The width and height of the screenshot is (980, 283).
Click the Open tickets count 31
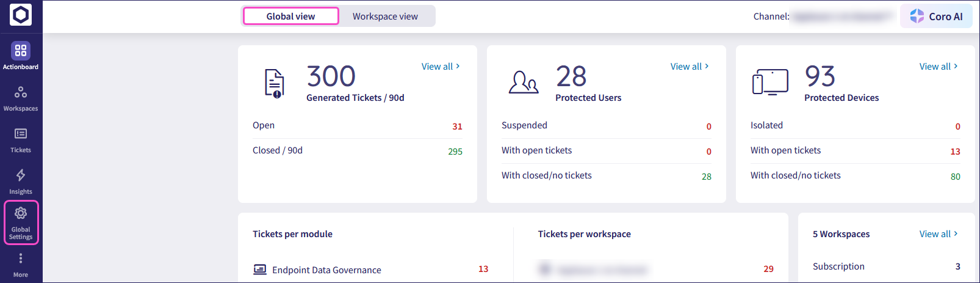(457, 127)
